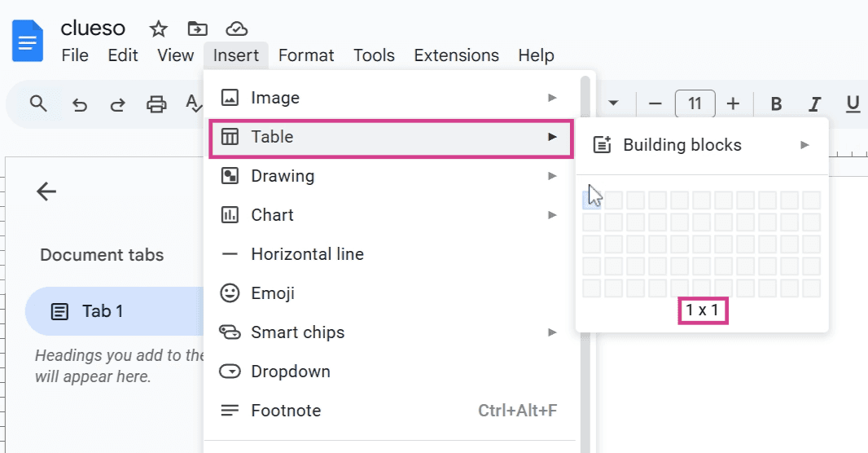
Task: Click the move to folder icon
Action: pos(198,29)
